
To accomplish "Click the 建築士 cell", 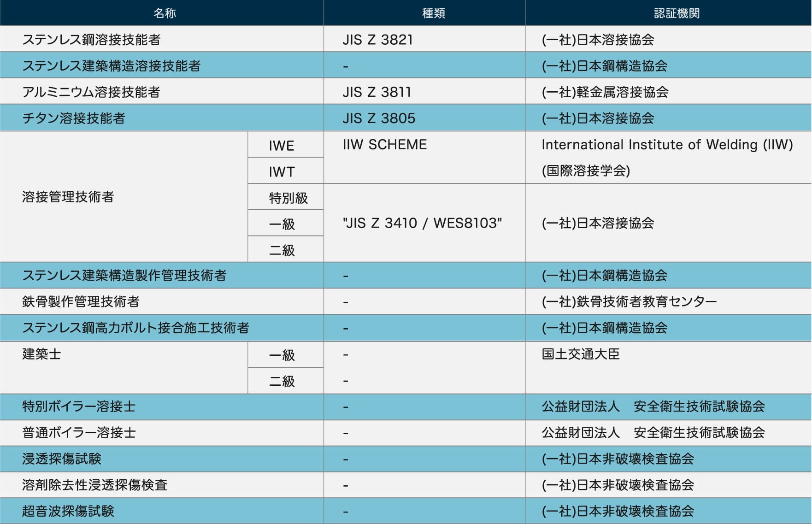I will coord(124,367).
